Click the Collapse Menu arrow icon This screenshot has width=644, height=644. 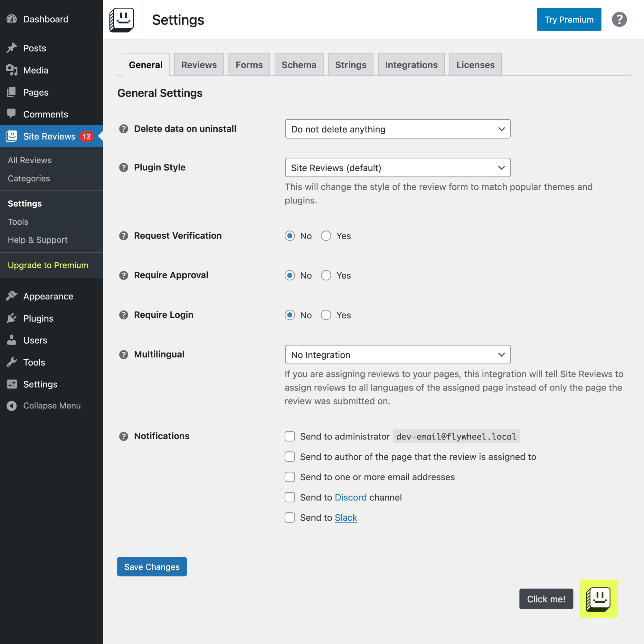point(12,406)
